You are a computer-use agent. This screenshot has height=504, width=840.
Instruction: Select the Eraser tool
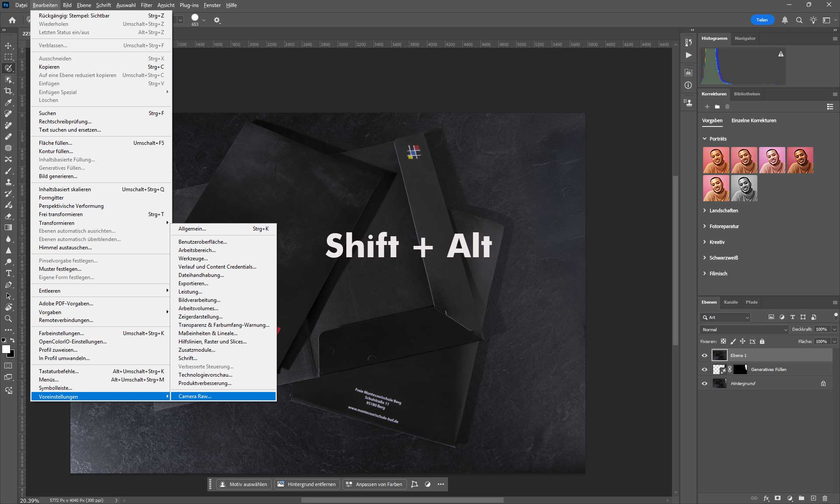click(8, 216)
